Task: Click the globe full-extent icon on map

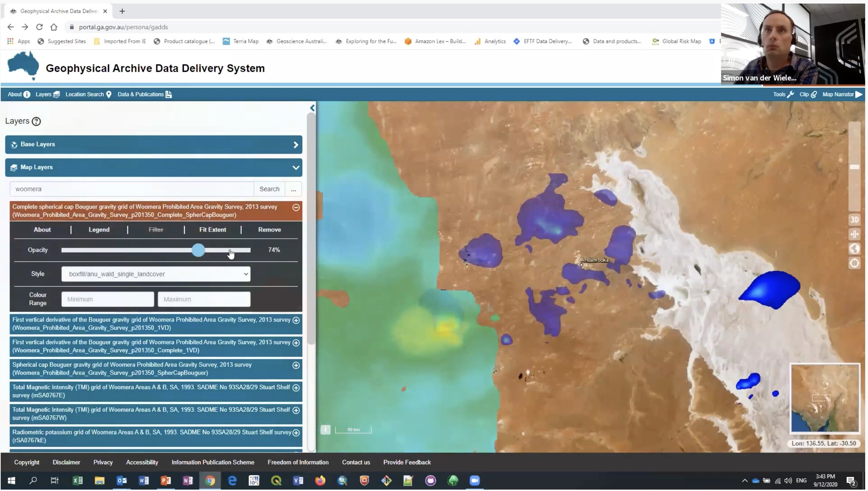Action: (854, 249)
